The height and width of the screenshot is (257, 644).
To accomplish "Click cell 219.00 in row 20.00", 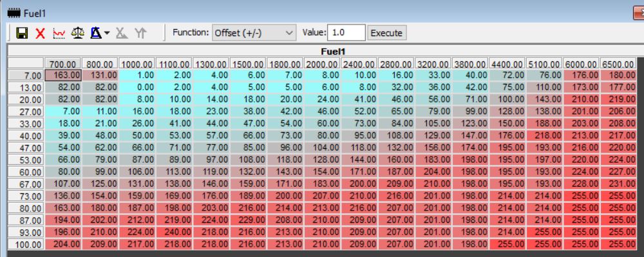I will tap(618, 99).
